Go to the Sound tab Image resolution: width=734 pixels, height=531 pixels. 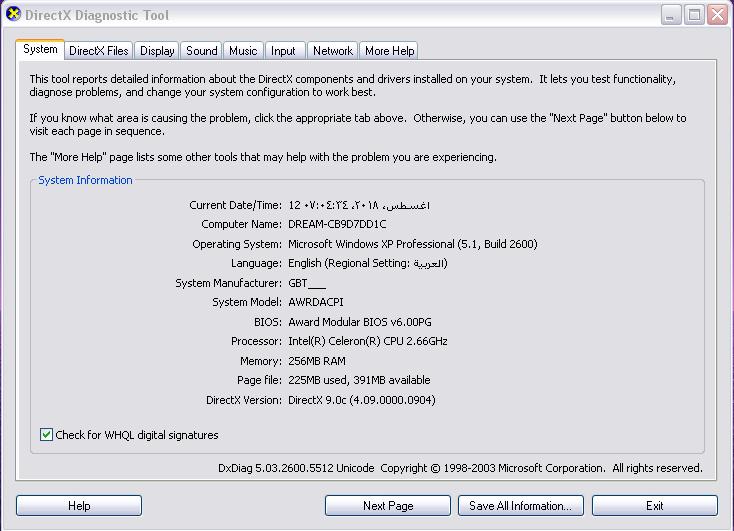tap(201, 51)
